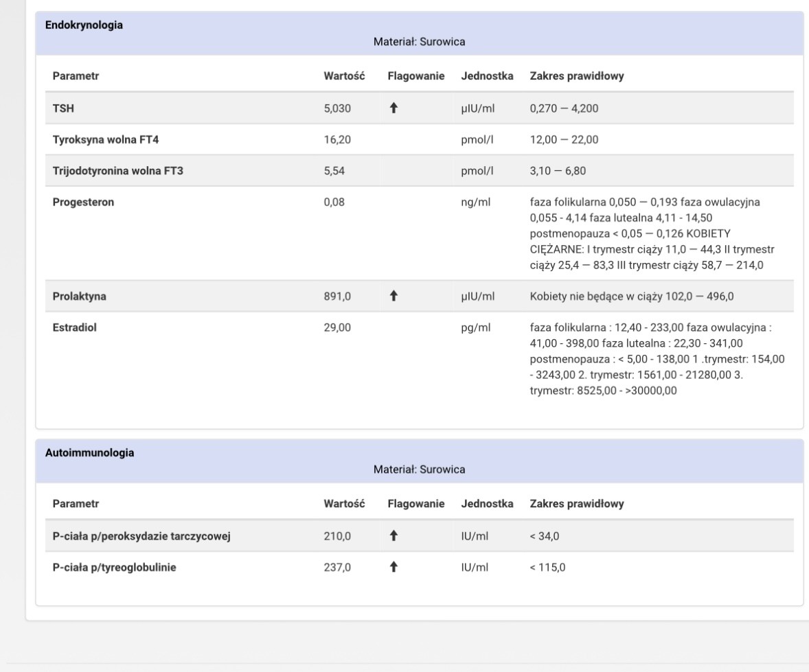This screenshot has height=672, width=809.
Task: Click the elevated flag arrow for TSH
Action: (x=394, y=108)
